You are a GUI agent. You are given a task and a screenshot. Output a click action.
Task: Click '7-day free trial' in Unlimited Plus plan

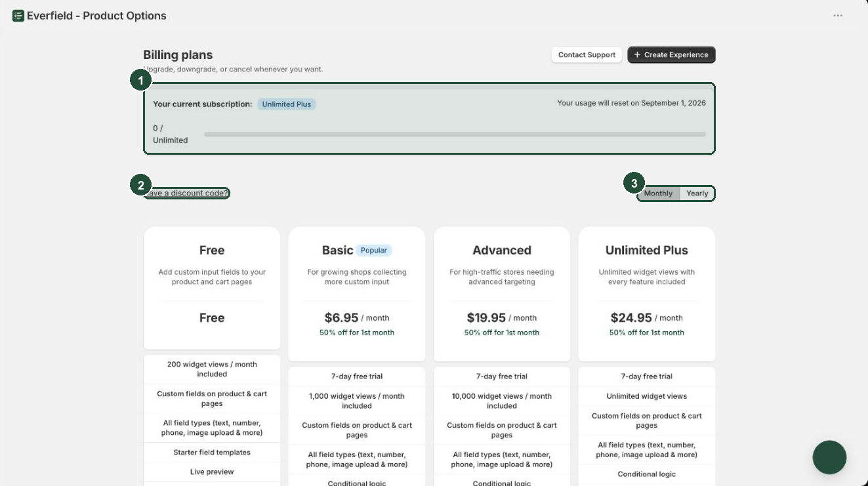[647, 376]
